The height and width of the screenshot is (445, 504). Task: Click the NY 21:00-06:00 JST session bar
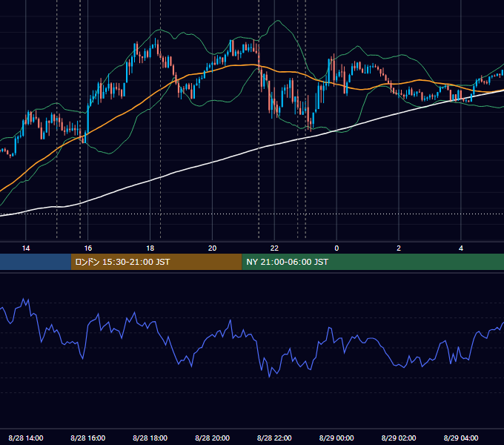(373, 262)
